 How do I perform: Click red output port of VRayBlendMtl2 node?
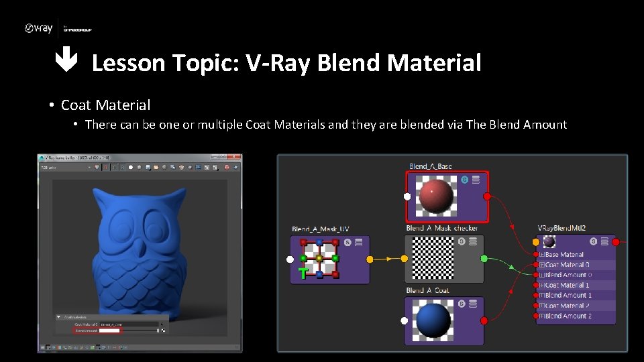click(616, 242)
